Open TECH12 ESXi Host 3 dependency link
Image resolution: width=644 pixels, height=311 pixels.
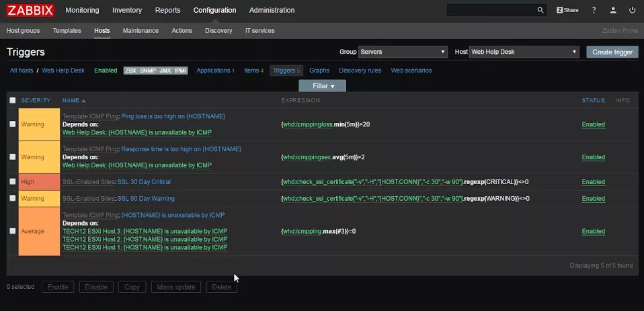(145, 232)
